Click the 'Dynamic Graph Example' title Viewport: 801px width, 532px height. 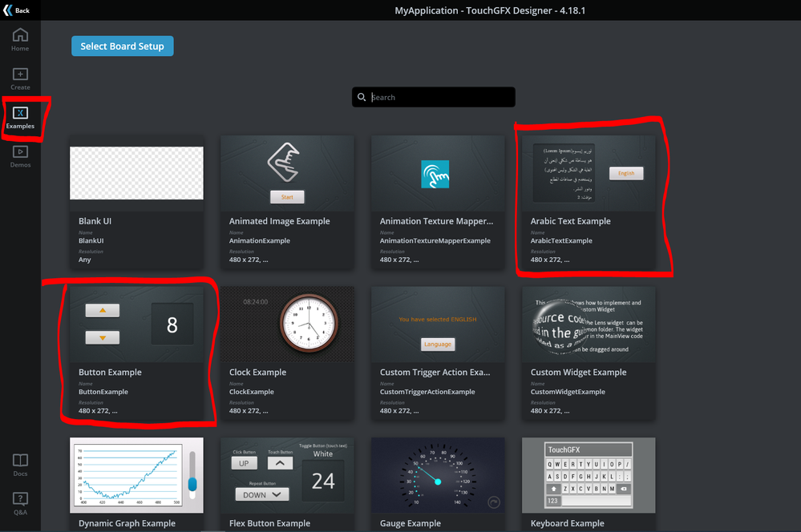click(127, 523)
